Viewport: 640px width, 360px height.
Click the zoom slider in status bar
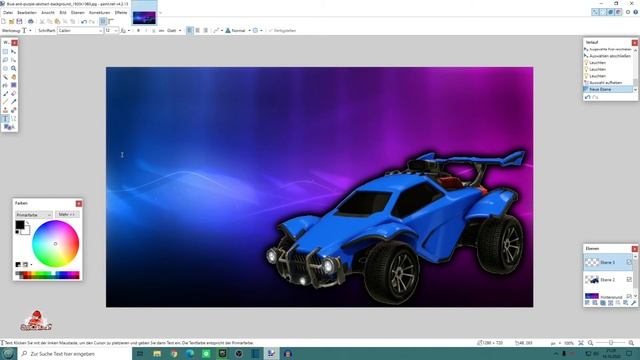(611, 343)
